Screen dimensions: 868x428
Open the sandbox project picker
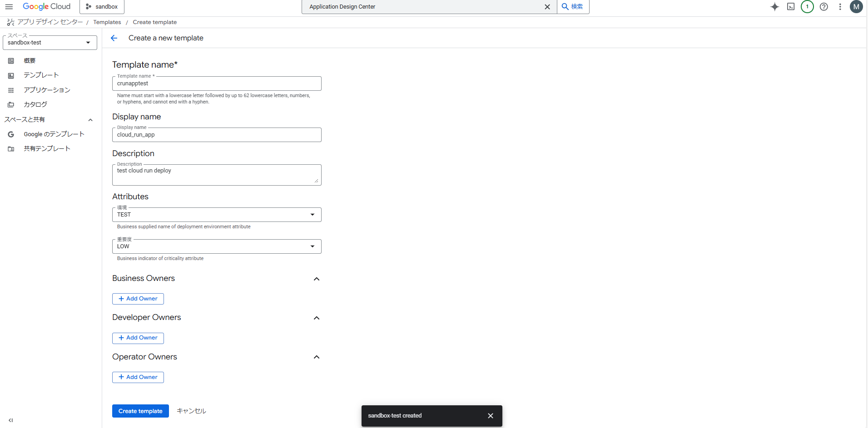pyautogui.click(x=102, y=7)
